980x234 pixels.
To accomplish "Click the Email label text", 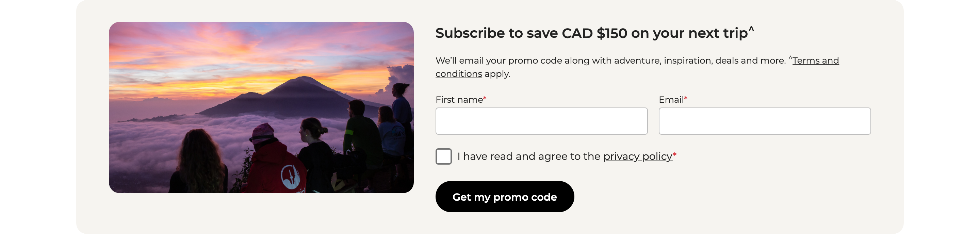I will coord(671,100).
